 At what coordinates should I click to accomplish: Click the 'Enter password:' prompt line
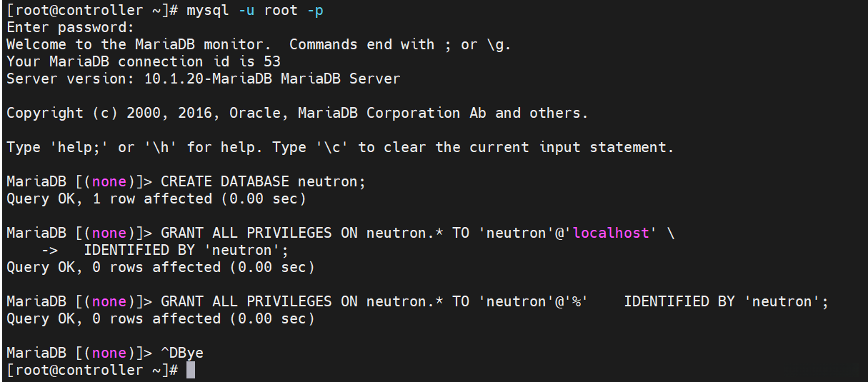[x=70, y=28]
